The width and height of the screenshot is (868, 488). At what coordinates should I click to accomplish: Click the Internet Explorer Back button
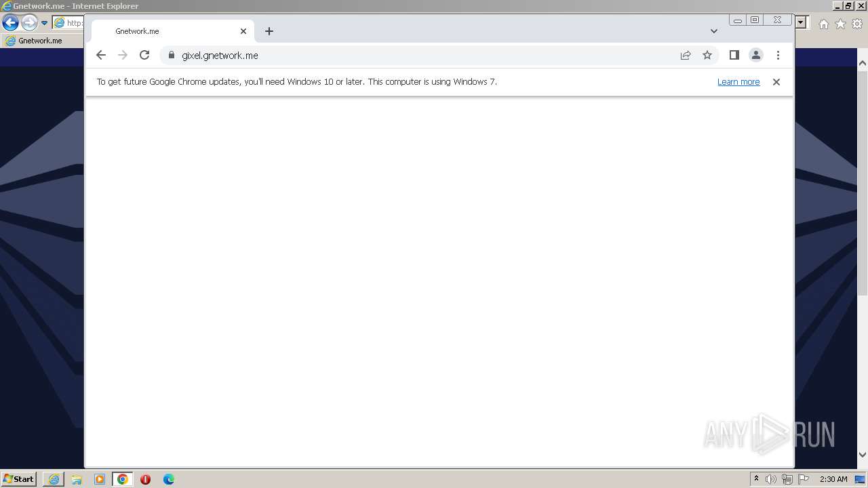10,23
